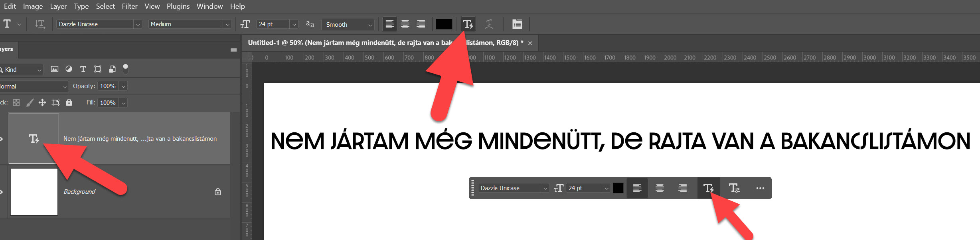Open the tool preset picker arrow
980x240 pixels.
tap(19, 24)
